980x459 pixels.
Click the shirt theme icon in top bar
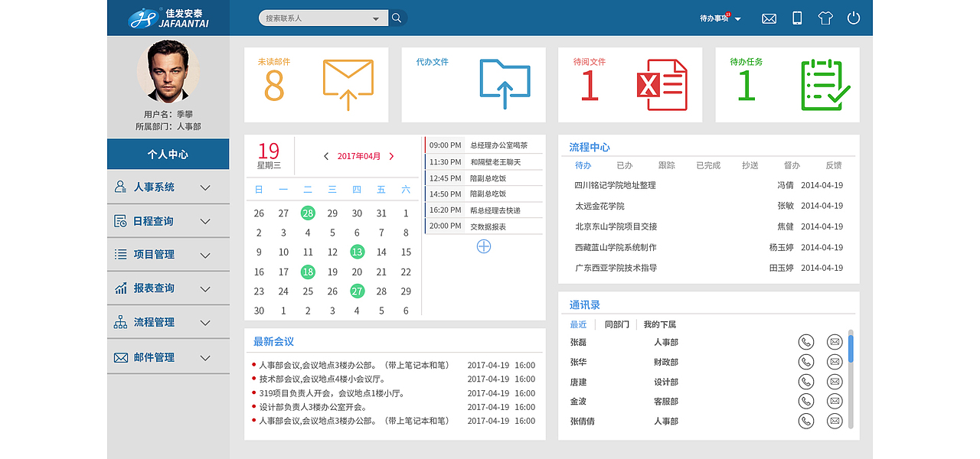click(825, 18)
